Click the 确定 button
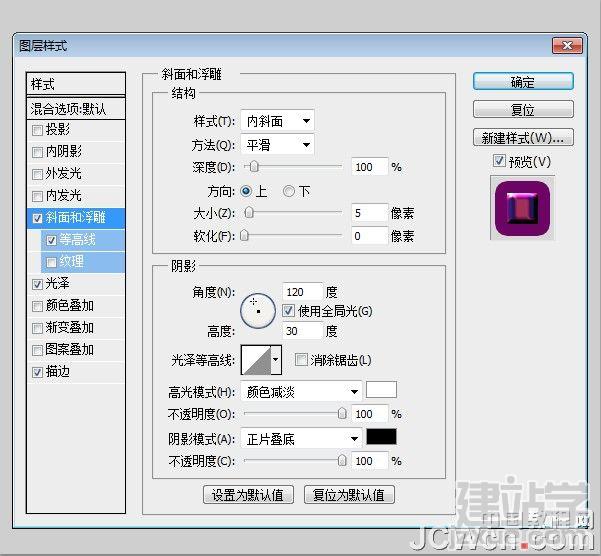 click(x=523, y=82)
